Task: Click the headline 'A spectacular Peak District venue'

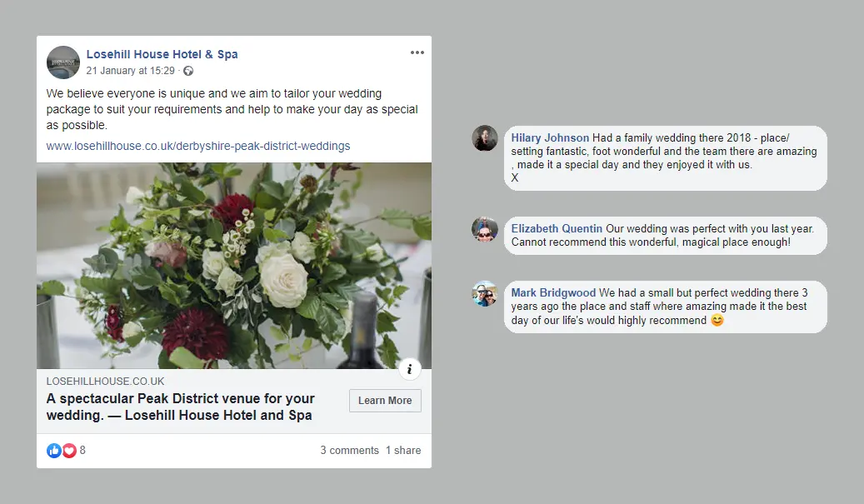Action: click(180, 407)
